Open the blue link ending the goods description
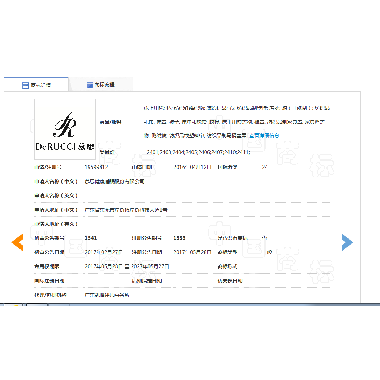380x380 pixels. tap(264, 135)
